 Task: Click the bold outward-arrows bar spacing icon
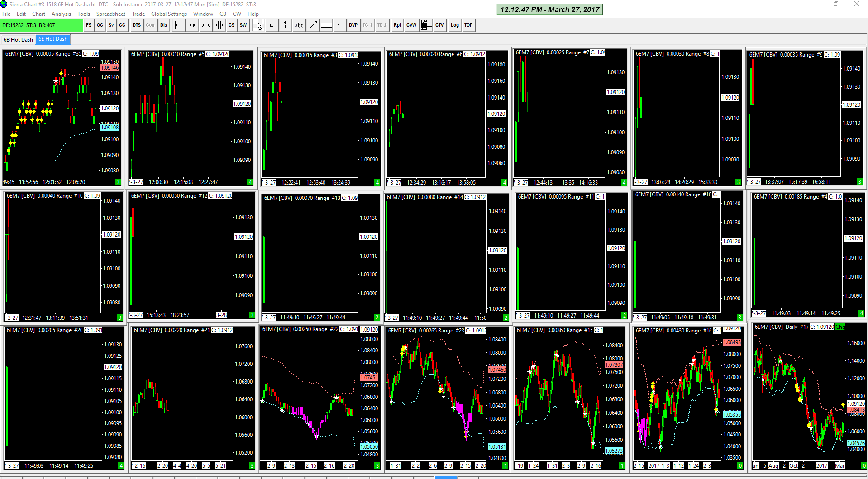(192, 25)
